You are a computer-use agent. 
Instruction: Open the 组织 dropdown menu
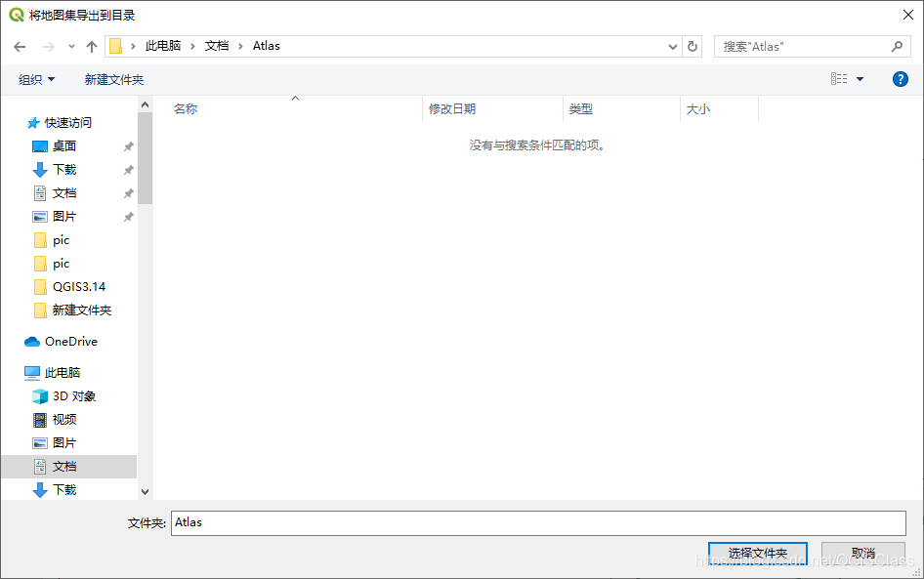click(36, 79)
